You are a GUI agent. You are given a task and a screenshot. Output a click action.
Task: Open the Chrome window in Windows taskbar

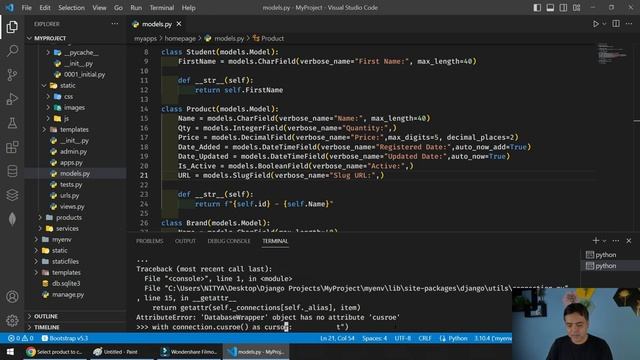coord(55,352)
